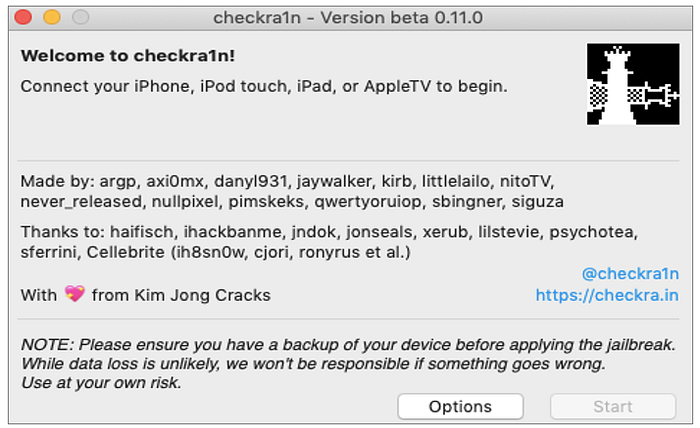Close the checkra1n window with red button
700x428 pixels.
point(23,17)
